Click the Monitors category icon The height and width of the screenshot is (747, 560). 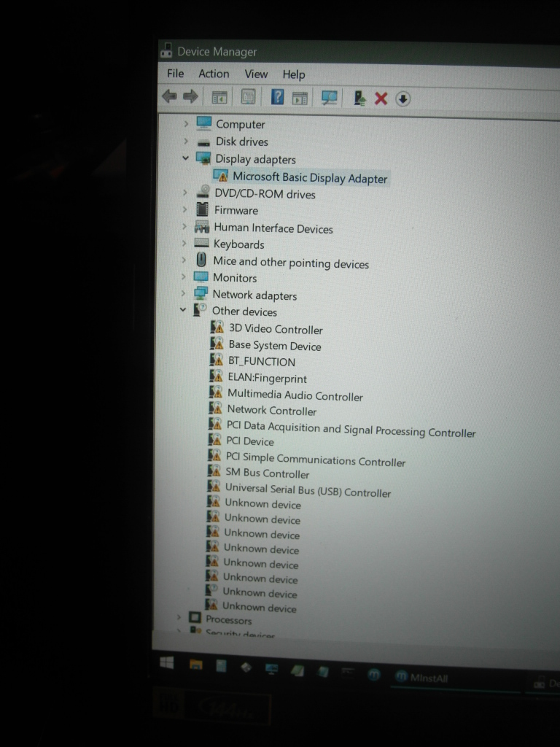(x=201, y=276)
